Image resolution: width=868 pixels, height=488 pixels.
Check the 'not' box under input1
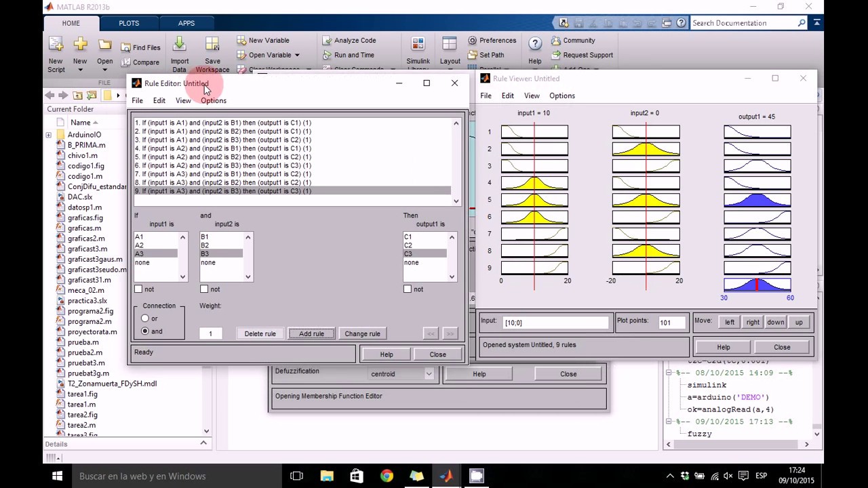pyautogui.click(x=138, y=289)
